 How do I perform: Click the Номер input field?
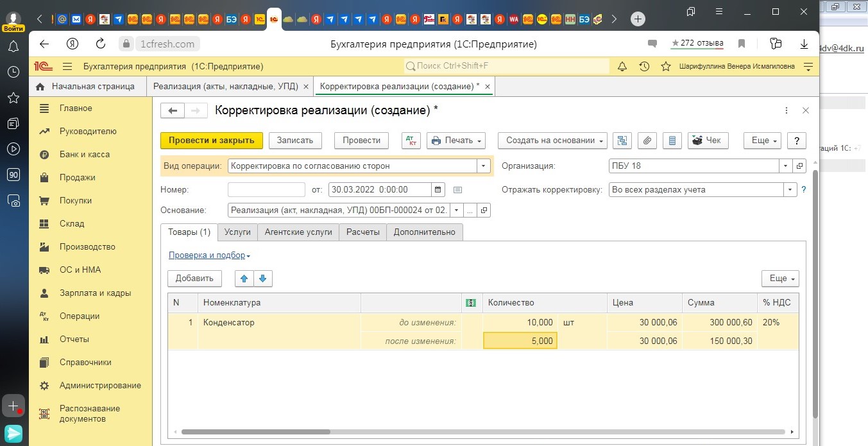[266, 190]
